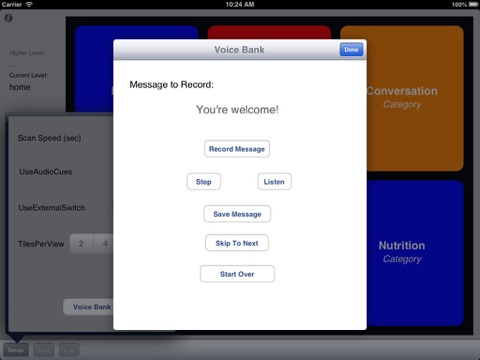Stop the voice recording

(203, 182)
